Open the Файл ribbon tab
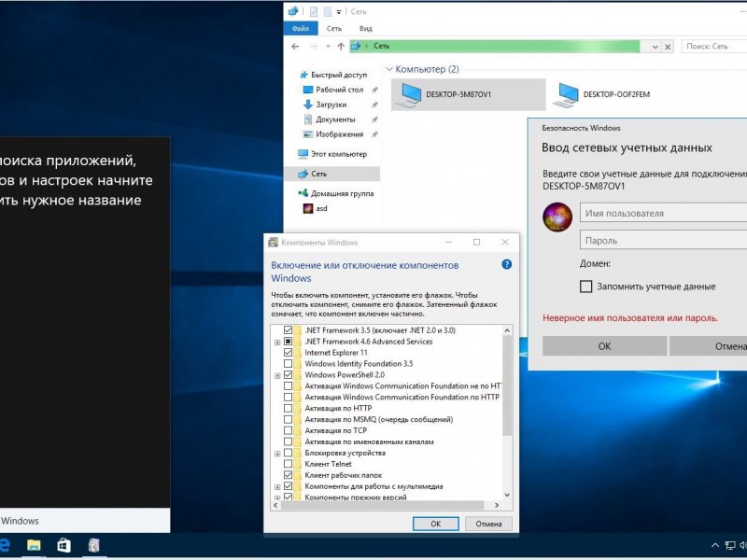Image resolution: width=747 pixels, height=560 pixels. point(301,29)
